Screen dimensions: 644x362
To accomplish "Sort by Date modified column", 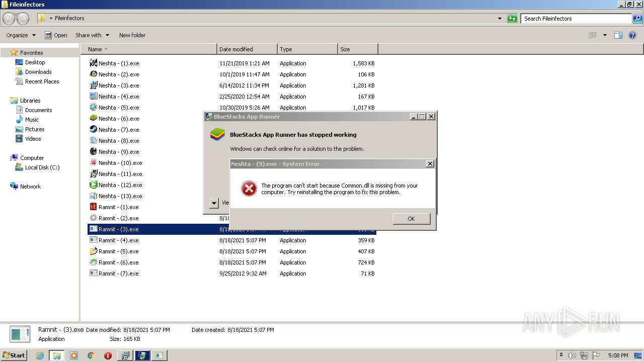I will click(x=247, y=49).
